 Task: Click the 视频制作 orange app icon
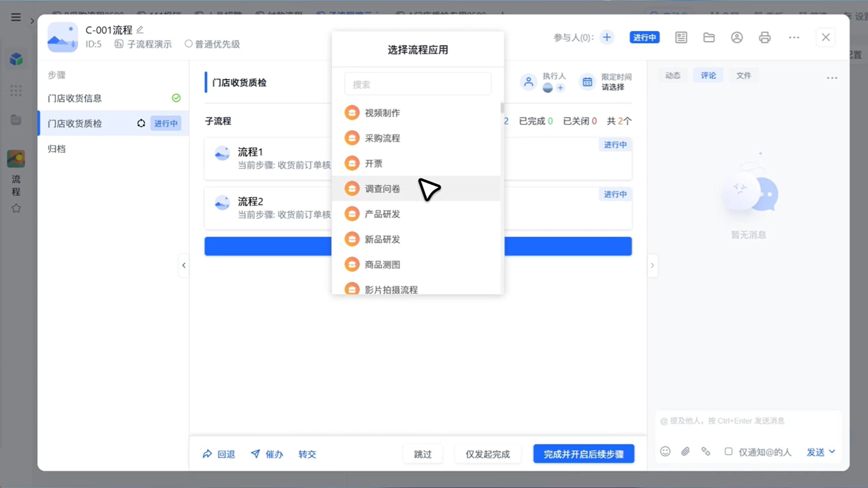point(352,113)
